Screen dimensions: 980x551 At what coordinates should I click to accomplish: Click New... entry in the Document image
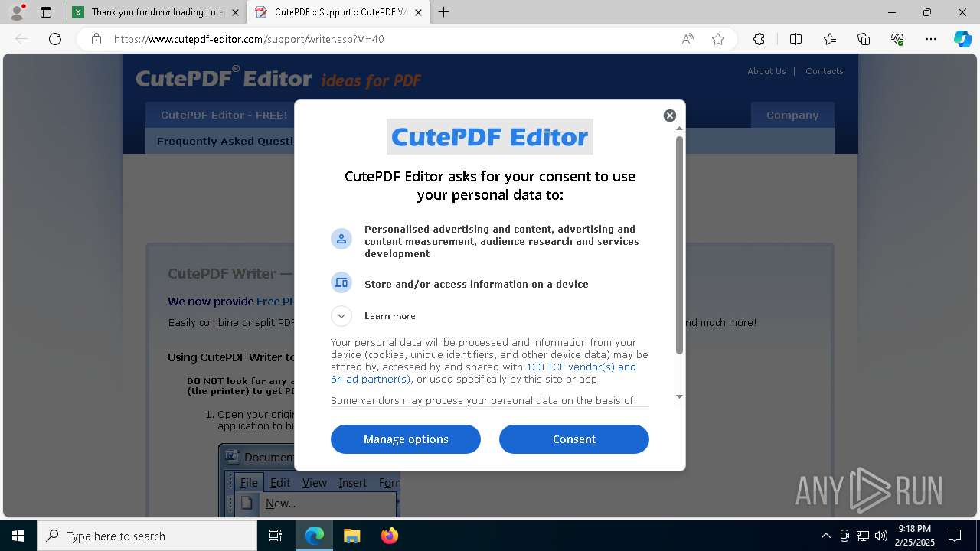pyautogui.click(x=280, y=504)
